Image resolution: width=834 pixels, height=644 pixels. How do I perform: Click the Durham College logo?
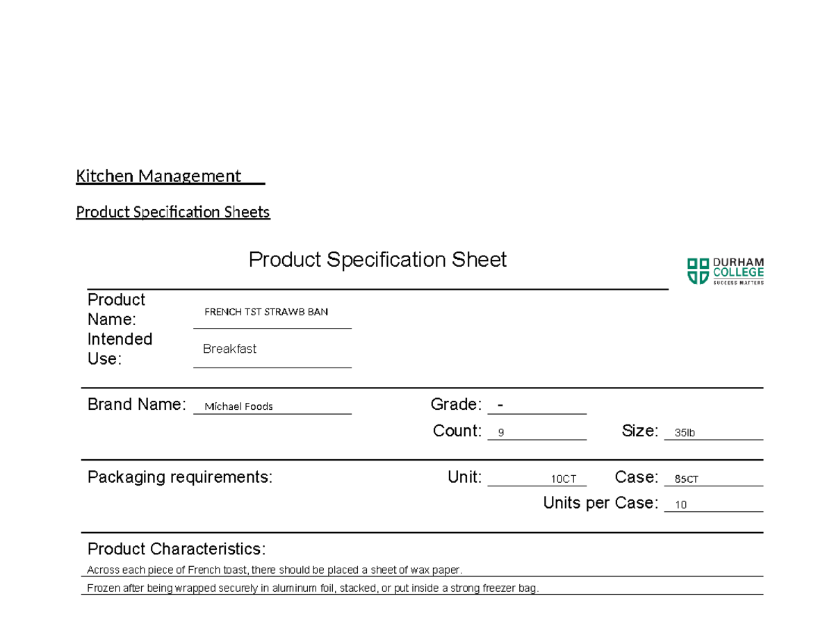coord(725,271)
